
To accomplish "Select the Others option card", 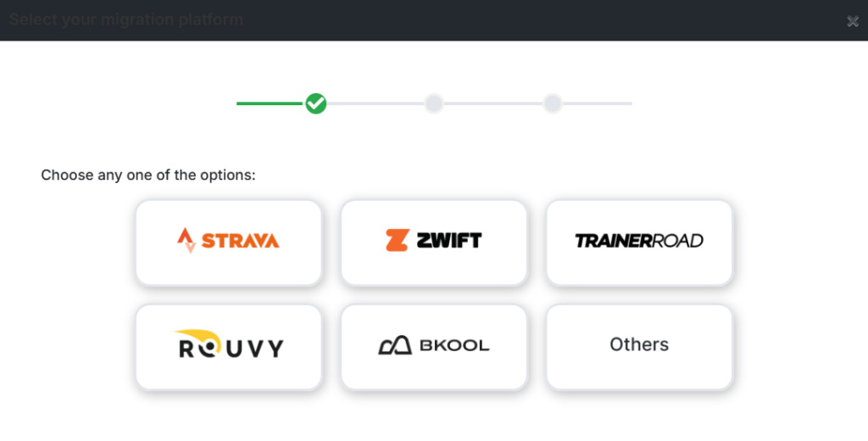I will [639, 346].
